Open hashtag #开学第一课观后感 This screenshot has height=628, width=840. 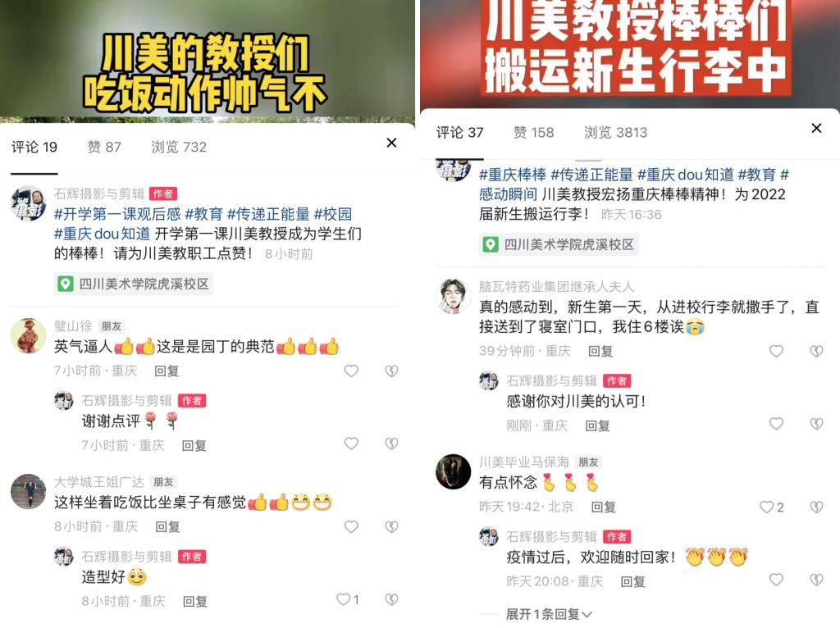click(117, 214)
